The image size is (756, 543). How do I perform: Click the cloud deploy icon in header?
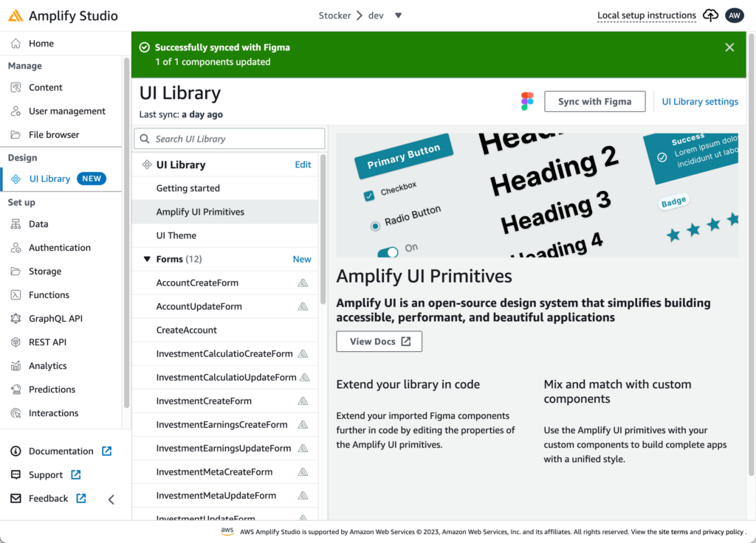pos(710,15)
